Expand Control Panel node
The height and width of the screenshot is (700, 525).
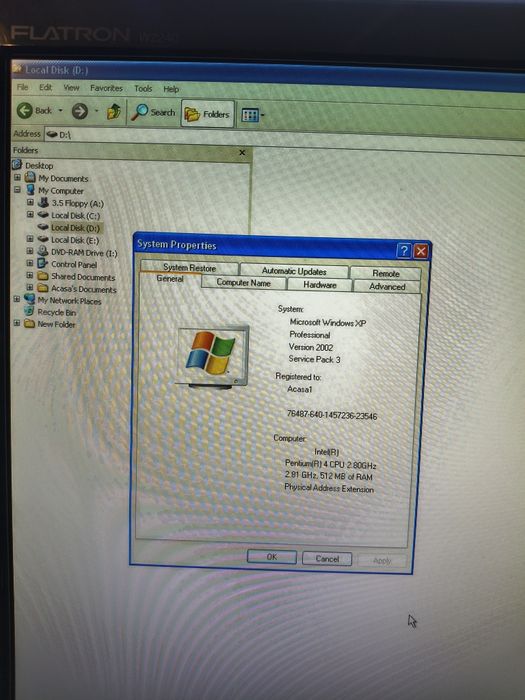30,263
